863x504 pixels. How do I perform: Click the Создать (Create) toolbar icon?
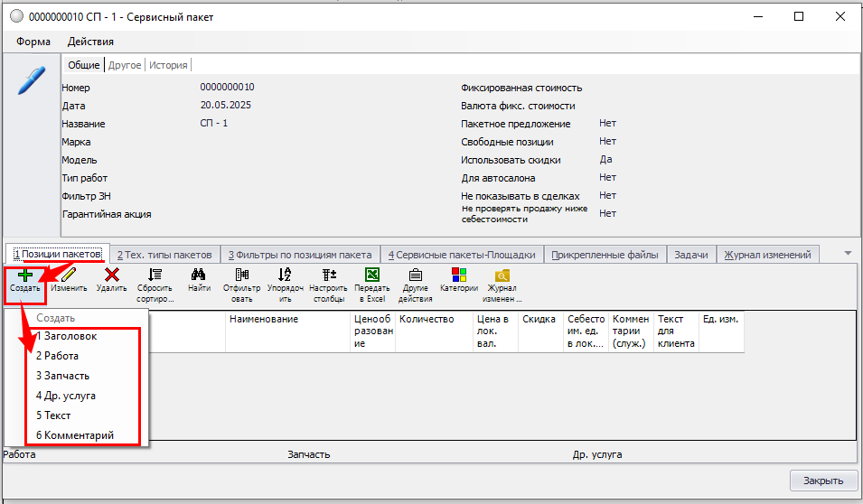pos(25,275)
